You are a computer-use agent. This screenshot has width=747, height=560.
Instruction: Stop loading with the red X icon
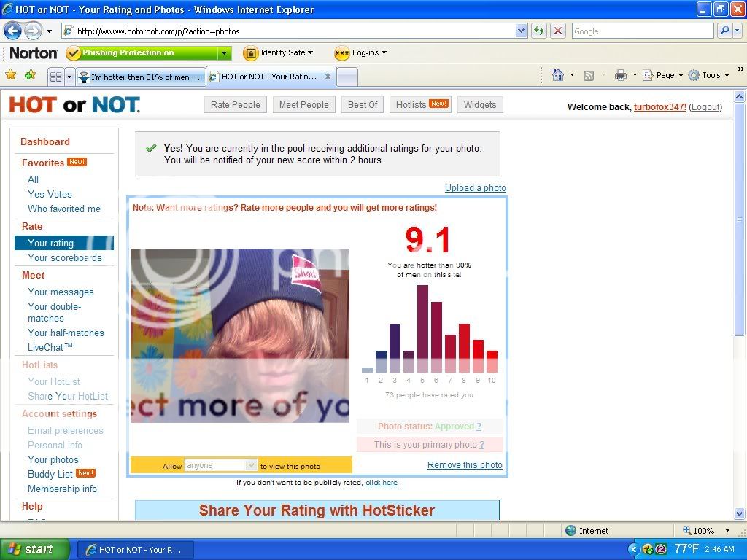[557, 31]
